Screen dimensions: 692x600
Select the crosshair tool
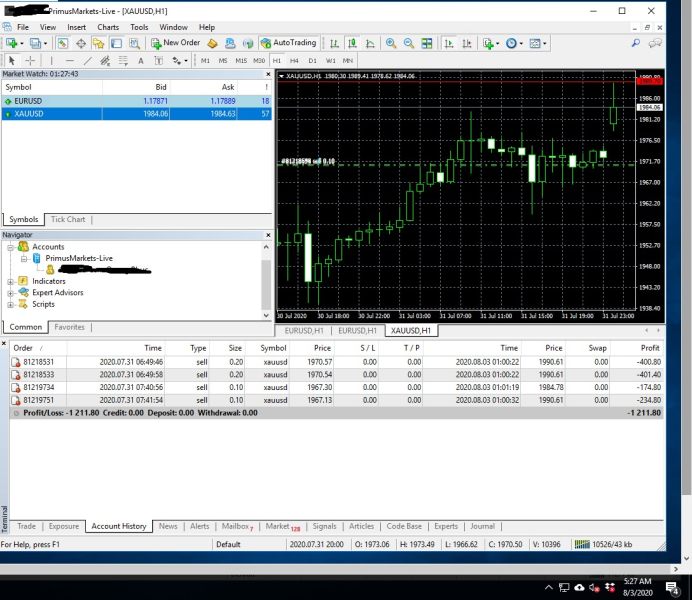[30, 60]
